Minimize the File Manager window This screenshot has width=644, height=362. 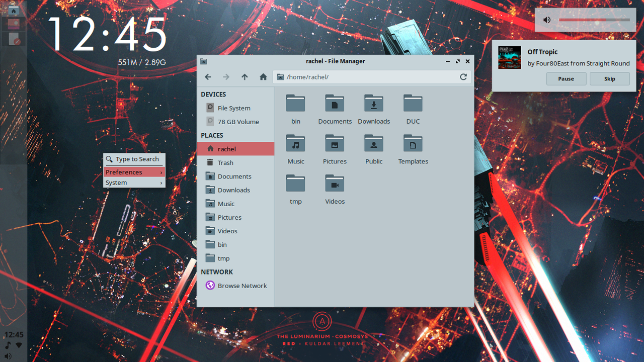point(448,61)
